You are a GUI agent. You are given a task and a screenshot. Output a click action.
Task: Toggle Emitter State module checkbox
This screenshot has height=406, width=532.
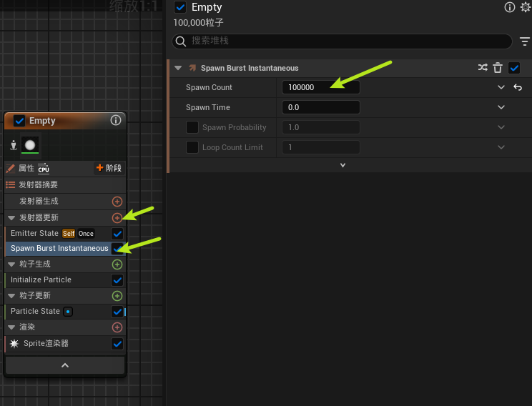tap(117, 233)
